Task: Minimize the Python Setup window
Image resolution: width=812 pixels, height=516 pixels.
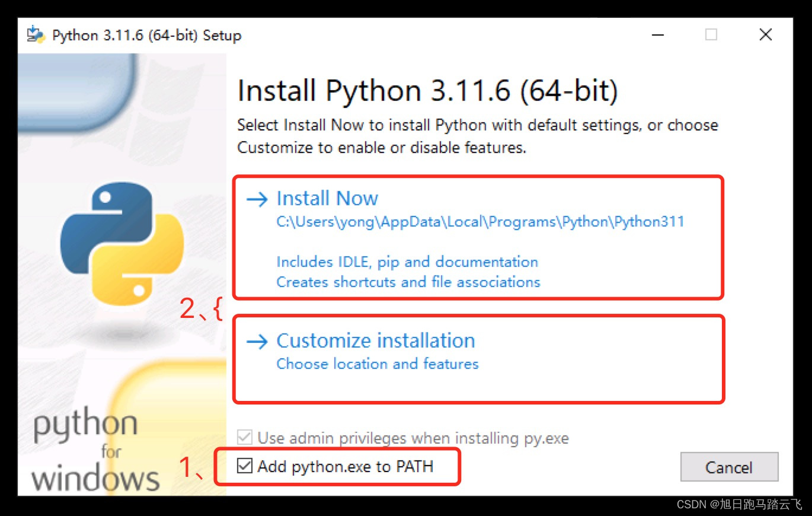Action: tap(658, 35)
